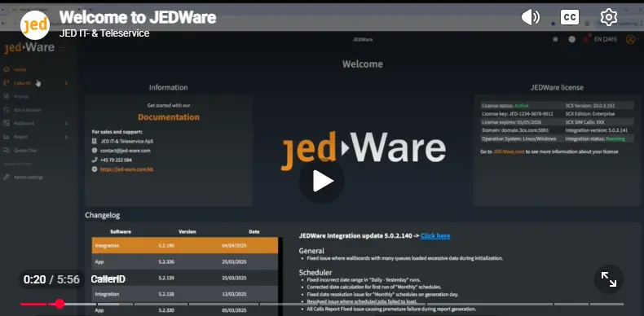Open the Home menu item
The height and width of the screenshot is (316, 644).
20,70
